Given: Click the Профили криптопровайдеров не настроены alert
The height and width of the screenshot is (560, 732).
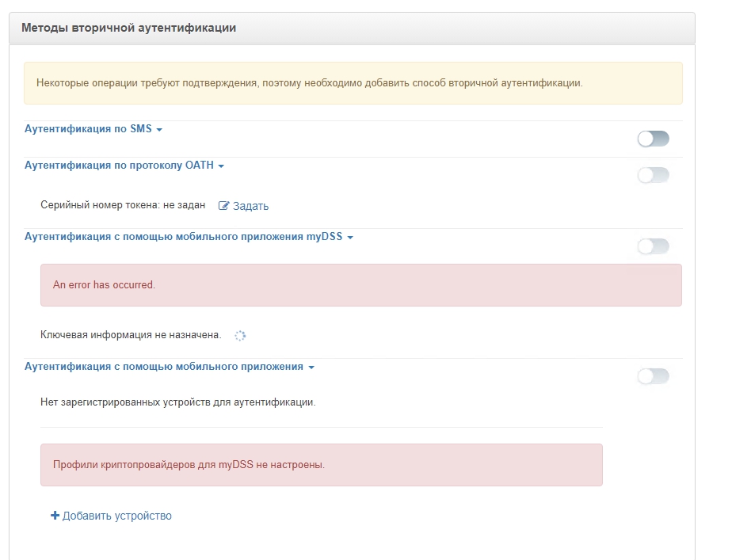Looking at the screenshot, I should click(321, 465).
